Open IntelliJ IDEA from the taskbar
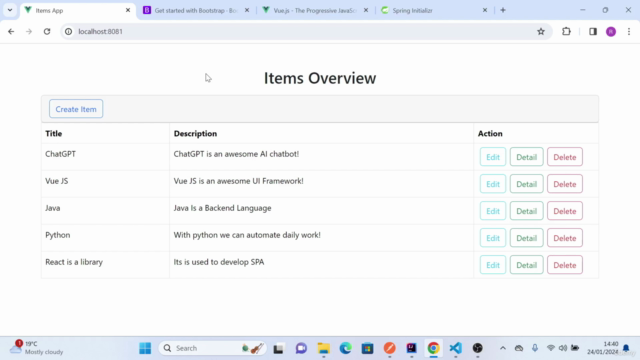Image resolution: width=640 pixels, height=360 pixels. (x=411, y=348)
